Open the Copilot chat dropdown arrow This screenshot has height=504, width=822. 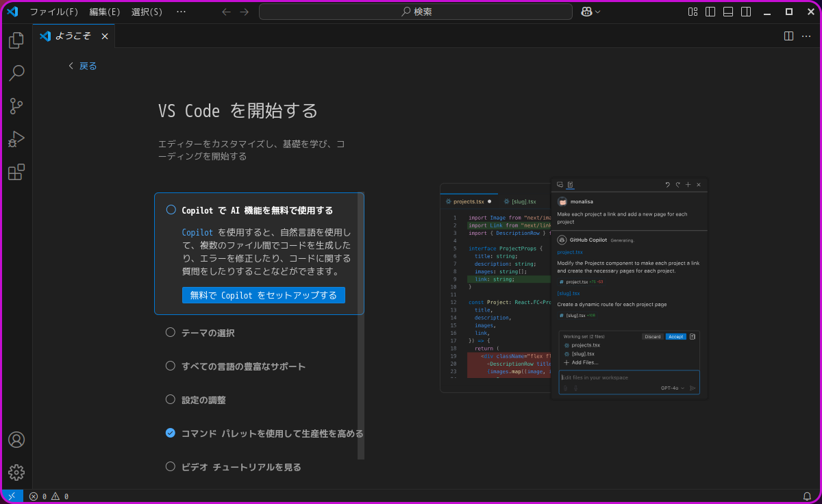click(x=598, y=12)
